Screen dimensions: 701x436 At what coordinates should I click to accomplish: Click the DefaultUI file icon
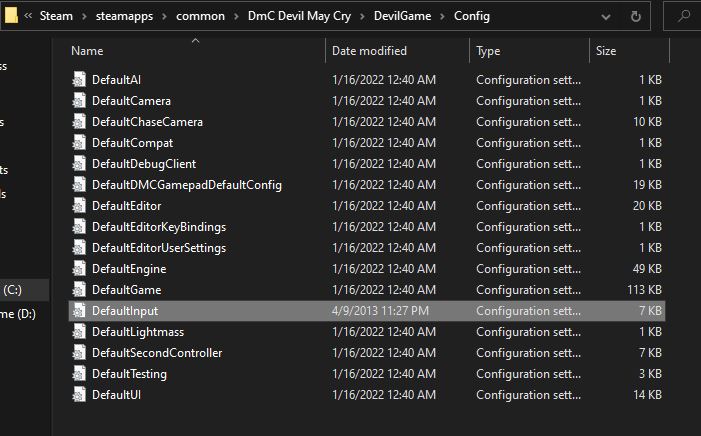point(79,395)
